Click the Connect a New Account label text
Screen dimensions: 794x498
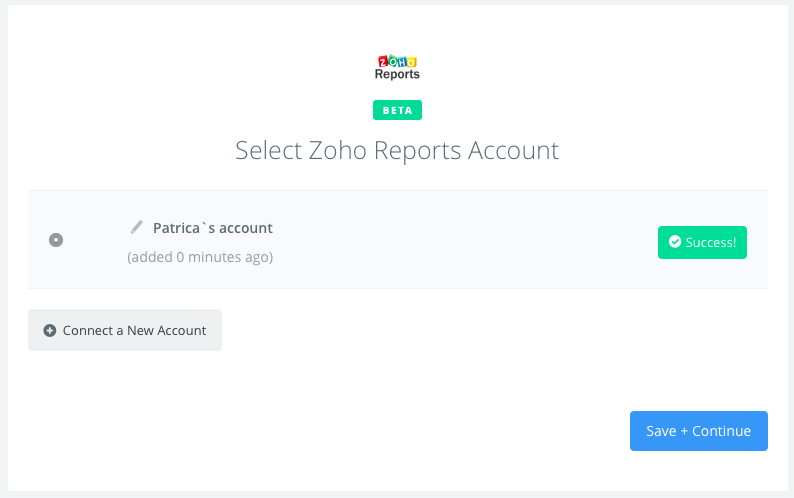click(134, 331)
